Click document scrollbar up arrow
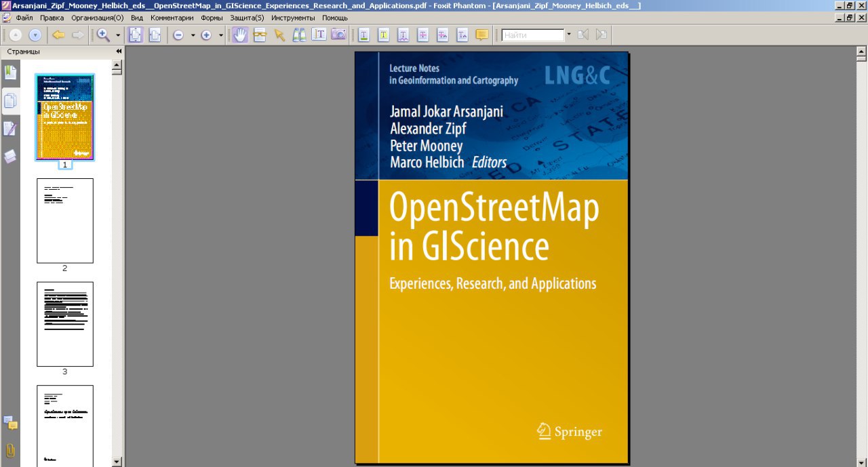Viewport: 868px width, 467px height. click(862, 52)
